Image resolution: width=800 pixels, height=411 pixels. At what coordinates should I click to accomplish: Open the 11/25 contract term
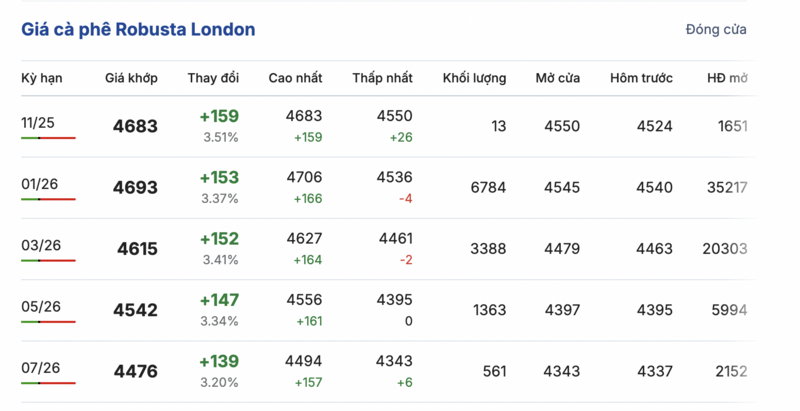[x=38, y=122]
